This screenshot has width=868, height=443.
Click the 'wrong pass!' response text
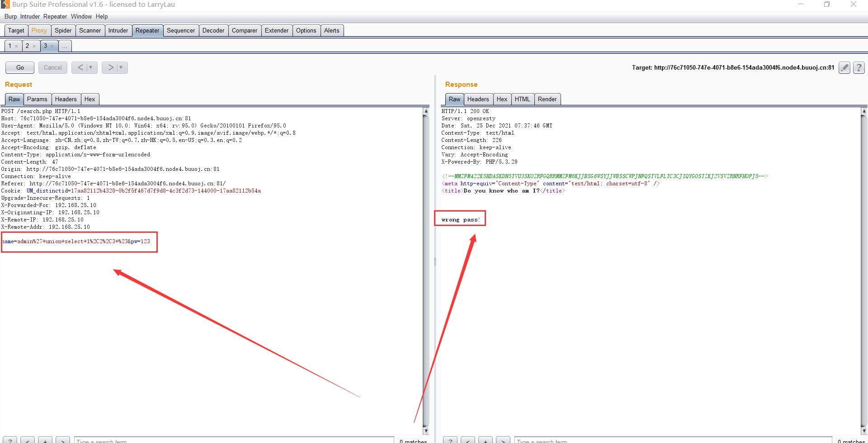pyautogui.click(x=461, y=220)
